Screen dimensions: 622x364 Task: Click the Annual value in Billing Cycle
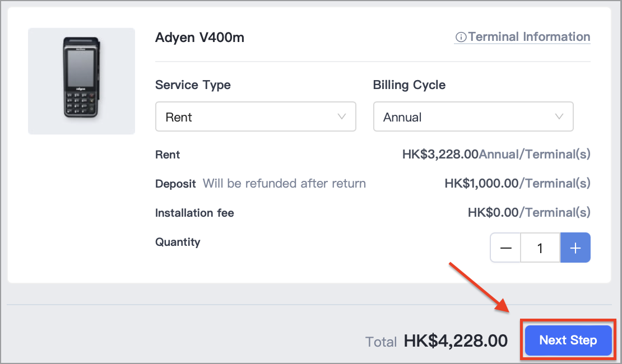coord(402,118)
